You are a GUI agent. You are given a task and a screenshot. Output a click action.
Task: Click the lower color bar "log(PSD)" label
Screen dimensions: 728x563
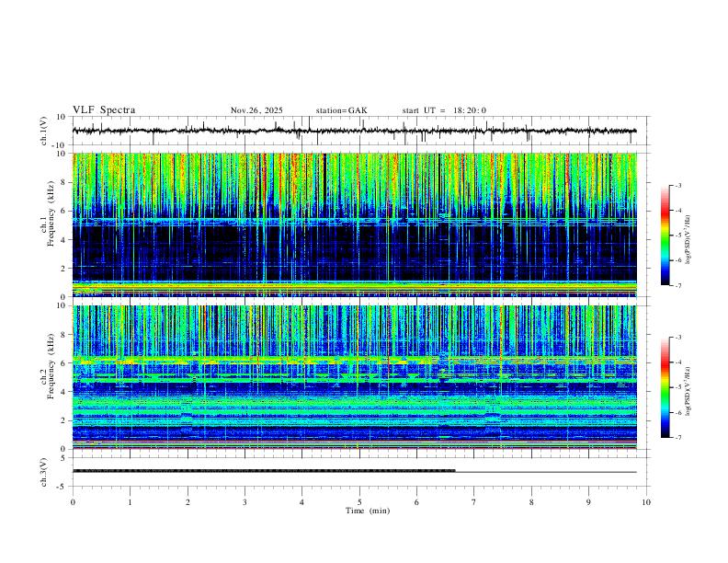coord(688,391)
